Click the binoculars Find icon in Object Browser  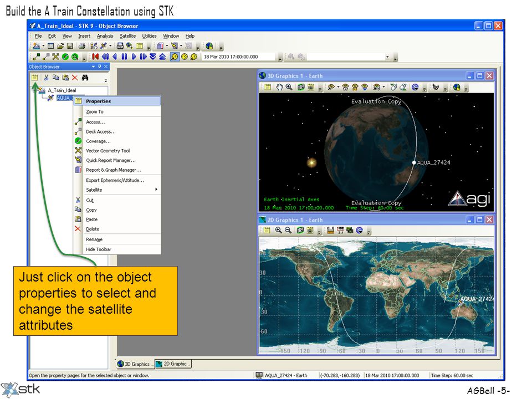85,78
